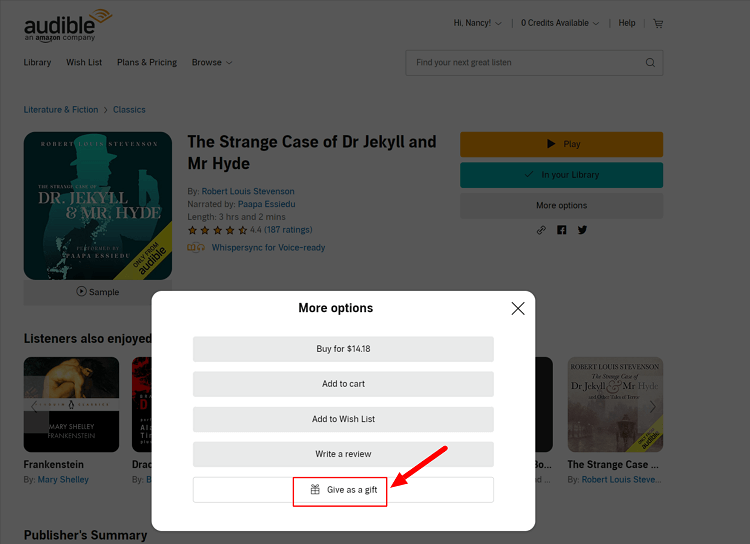Click 'Publisher's Summary' heading
This screenshot has height=544, width=750.
tap(86, 535)
